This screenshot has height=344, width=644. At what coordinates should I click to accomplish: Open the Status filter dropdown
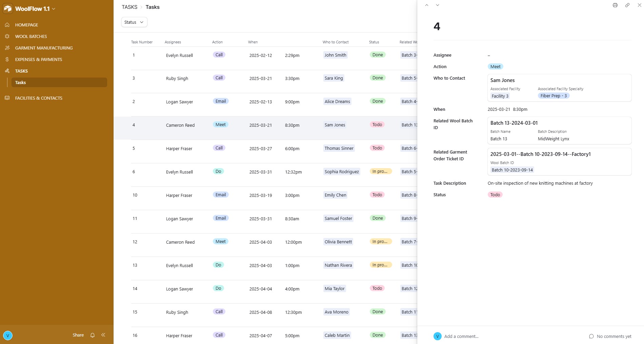tap(134, 22)
